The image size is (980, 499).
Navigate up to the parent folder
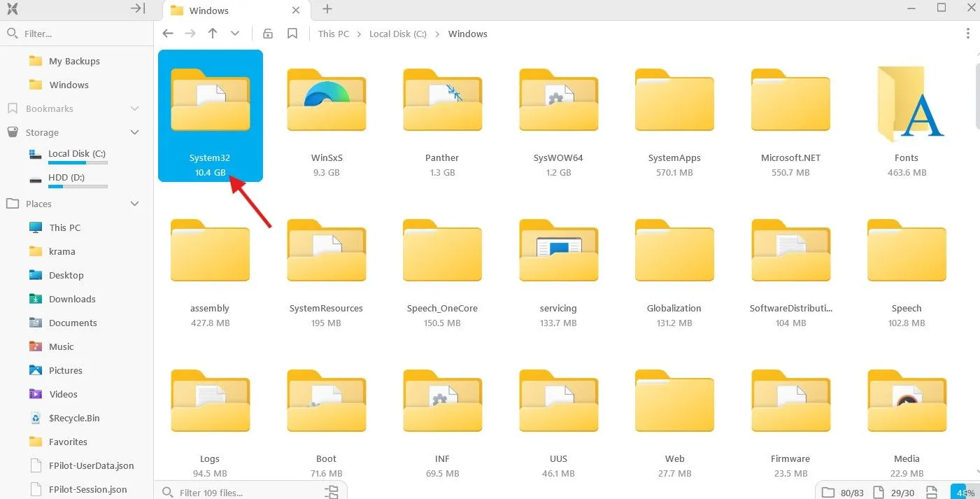[213, 34]
